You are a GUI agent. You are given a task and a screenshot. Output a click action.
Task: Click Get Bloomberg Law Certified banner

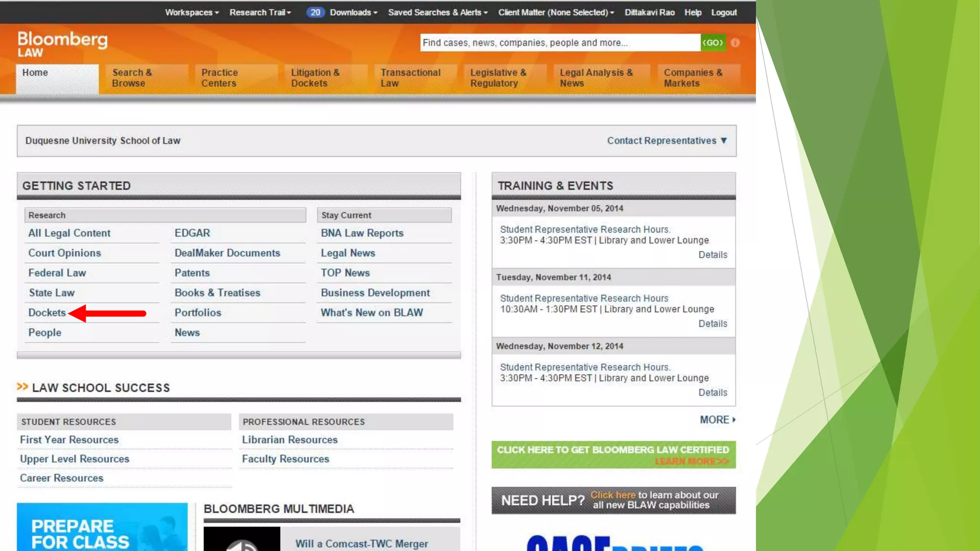tap(613, 455)
